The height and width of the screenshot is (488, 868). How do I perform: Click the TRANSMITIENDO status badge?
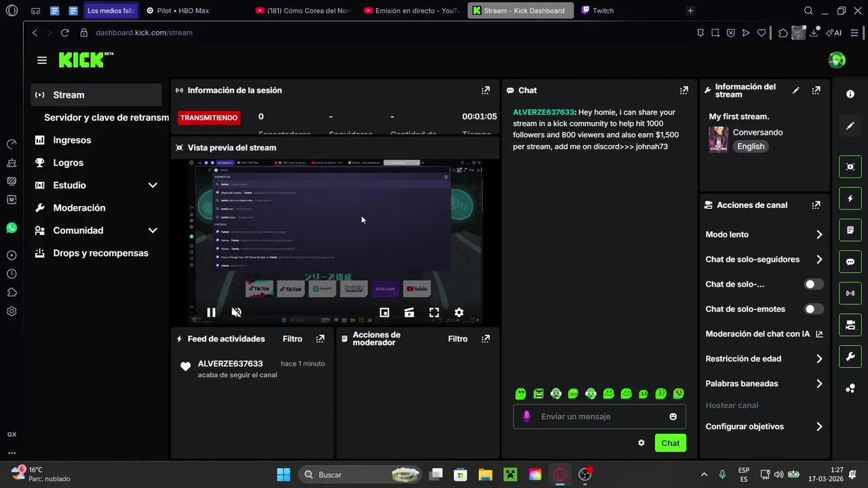[x=209, y=117]
